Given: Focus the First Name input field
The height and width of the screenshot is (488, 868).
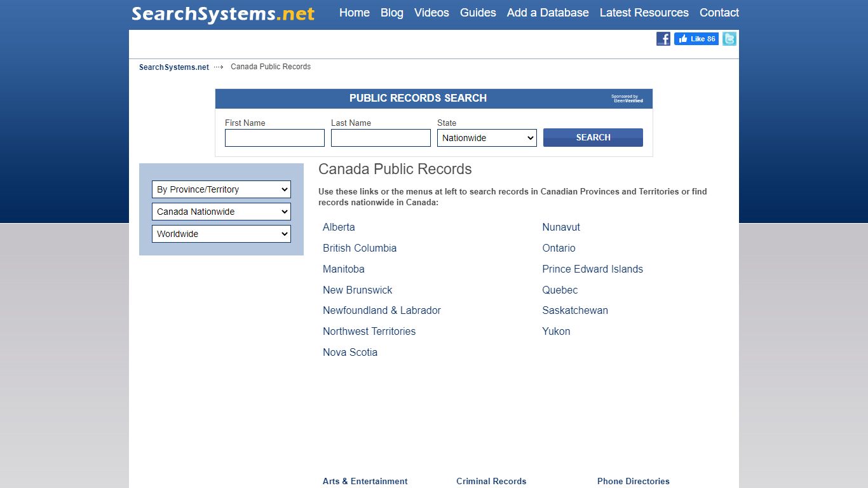Looking at the screenshot, I should click(275, 138).
